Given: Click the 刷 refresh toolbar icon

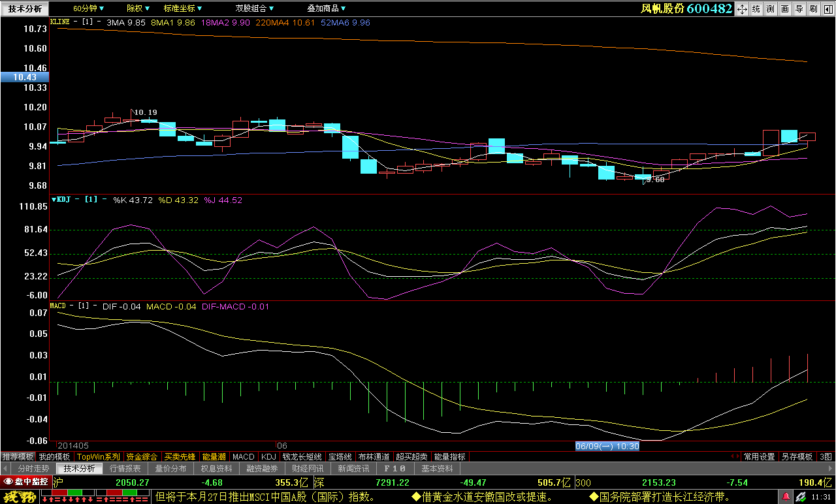Looking at the screenshot, I should click(x=814, y=8).
